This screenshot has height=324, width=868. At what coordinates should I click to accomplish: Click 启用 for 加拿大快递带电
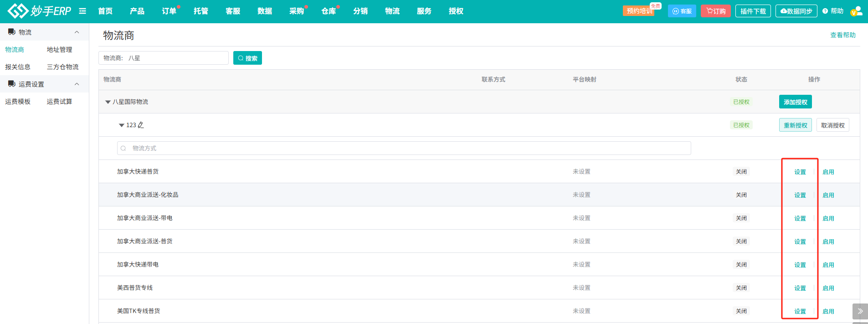828,265
